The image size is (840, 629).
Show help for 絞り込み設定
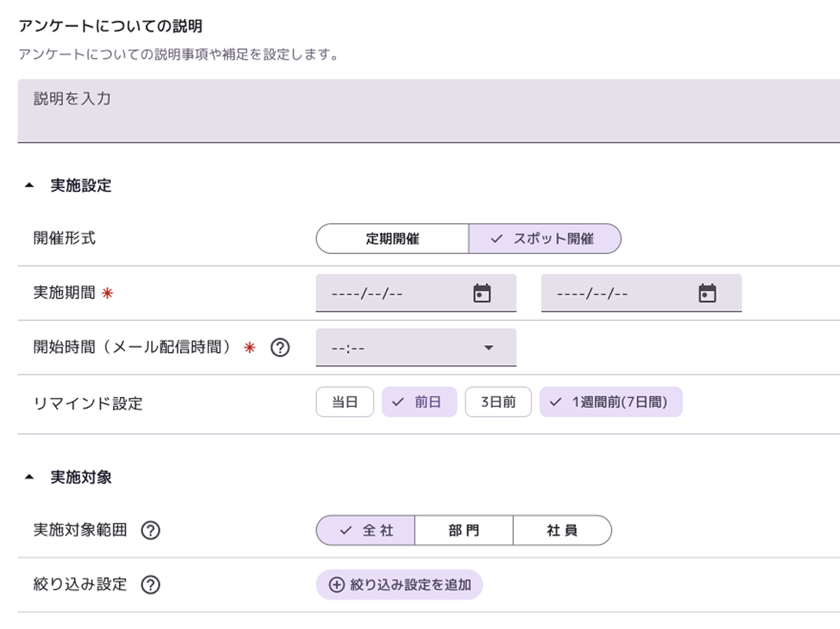click(150, 584)
